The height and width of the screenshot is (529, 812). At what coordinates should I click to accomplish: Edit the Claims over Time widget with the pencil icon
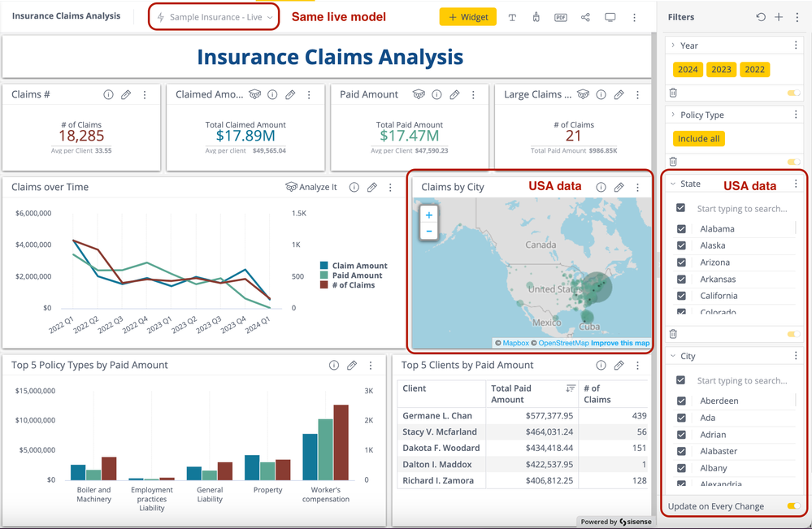372,188
